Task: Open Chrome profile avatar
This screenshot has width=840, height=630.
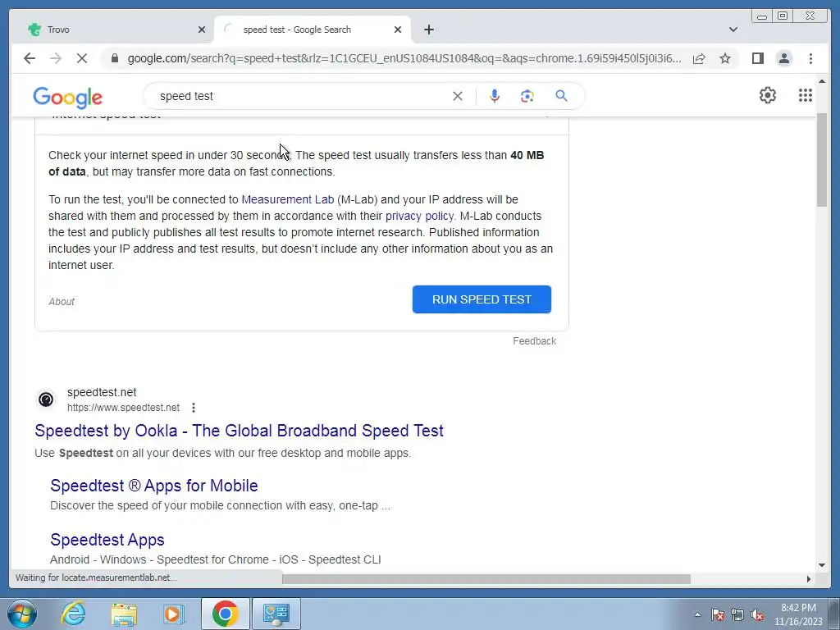Action: [x=783, y=58]
